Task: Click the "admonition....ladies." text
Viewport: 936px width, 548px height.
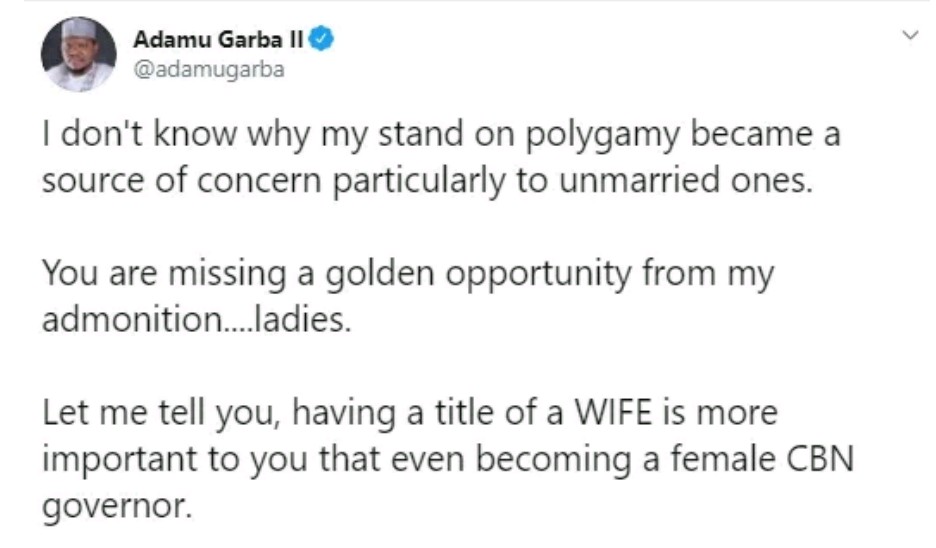Action: click(x=196, y=320)
